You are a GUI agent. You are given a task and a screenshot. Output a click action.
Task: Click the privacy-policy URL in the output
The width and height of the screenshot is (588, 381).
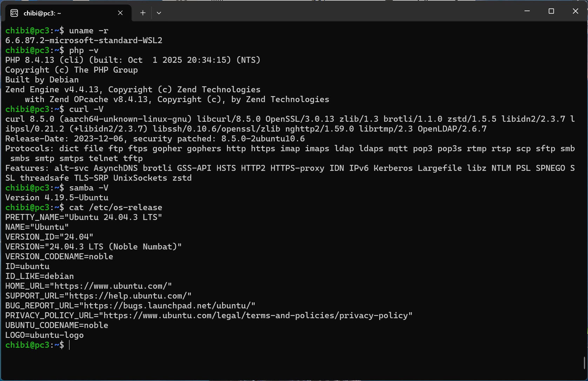click(x=258, y=316)
